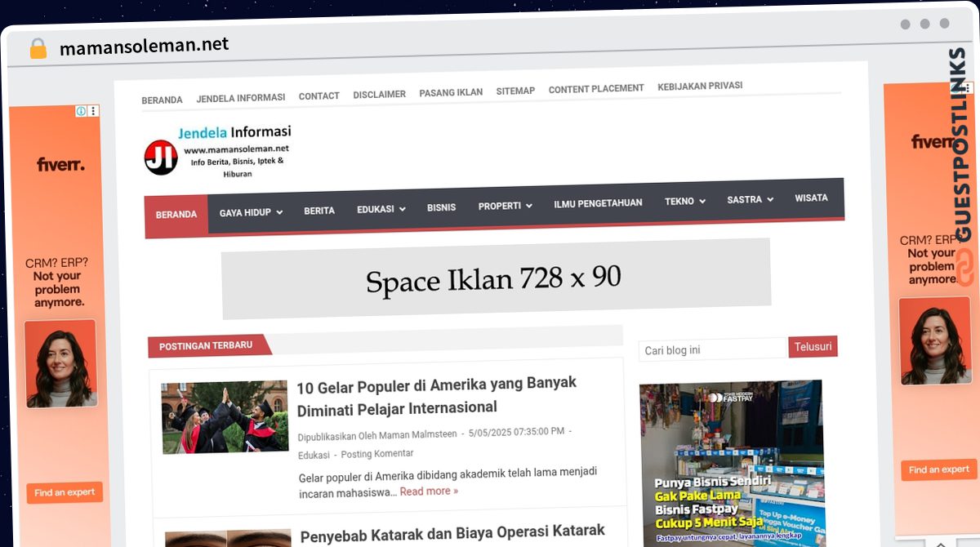Open the Beranda link in top menu
The width and height of the screenshot is (980, 547).
tap(162, 100)
